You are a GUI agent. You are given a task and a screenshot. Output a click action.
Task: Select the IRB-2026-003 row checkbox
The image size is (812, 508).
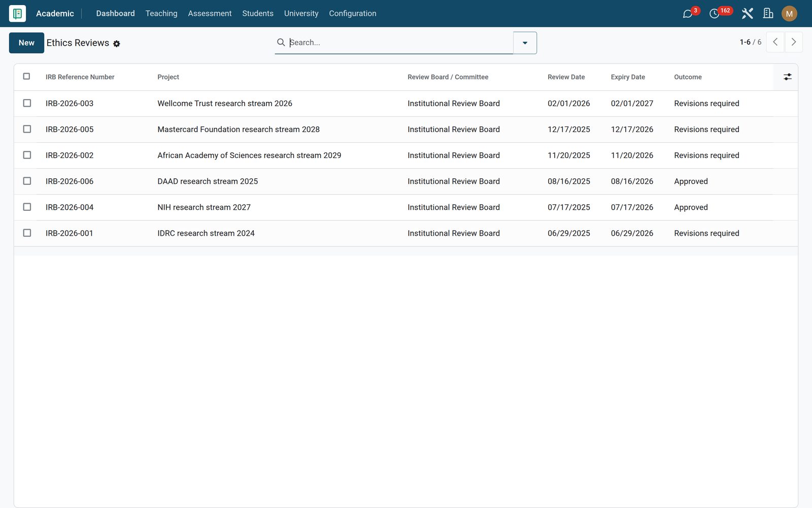click(x=27, y=103)
